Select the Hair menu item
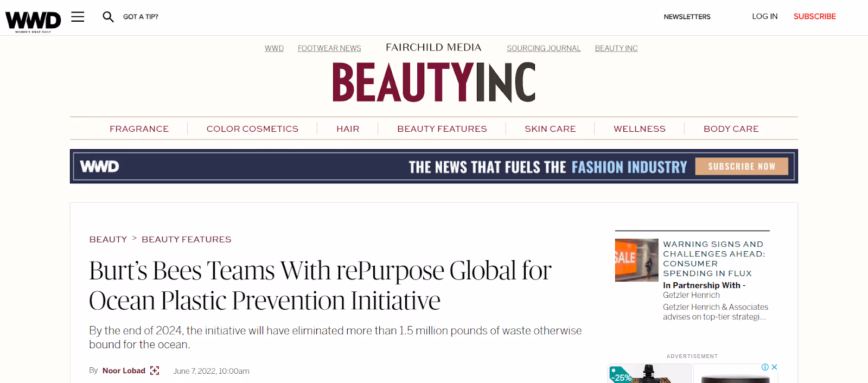The width and height of the screenshot is (868, 383). pyautogui.click(x=348, y=129)
